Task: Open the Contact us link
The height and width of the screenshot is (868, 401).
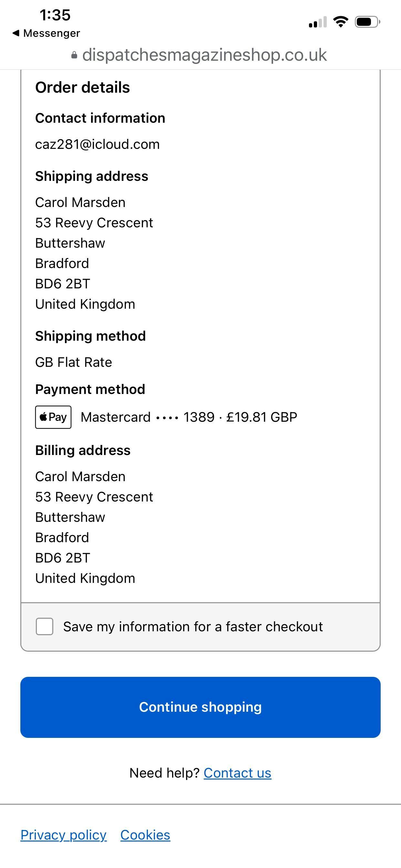Action: coord(237,773)
